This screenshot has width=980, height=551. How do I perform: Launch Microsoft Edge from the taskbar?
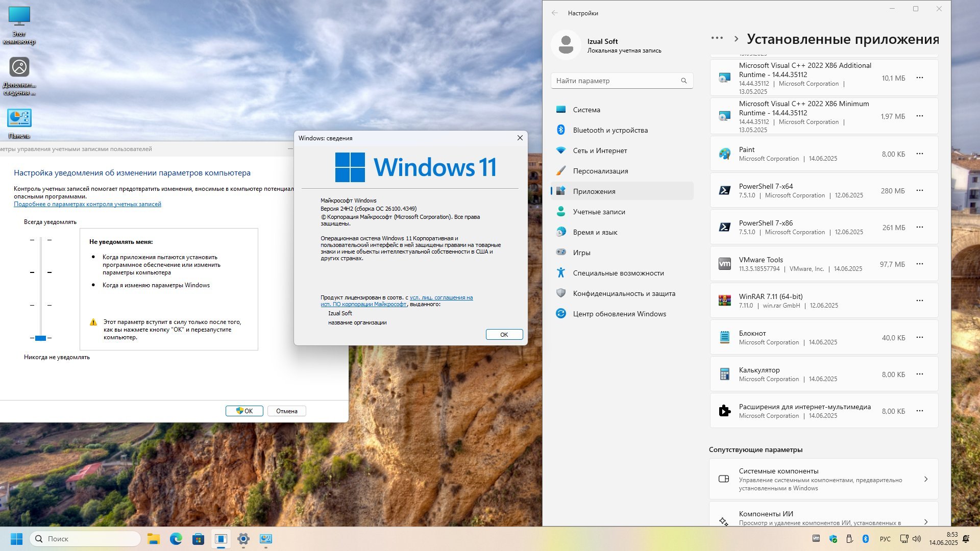click(176, 539)
